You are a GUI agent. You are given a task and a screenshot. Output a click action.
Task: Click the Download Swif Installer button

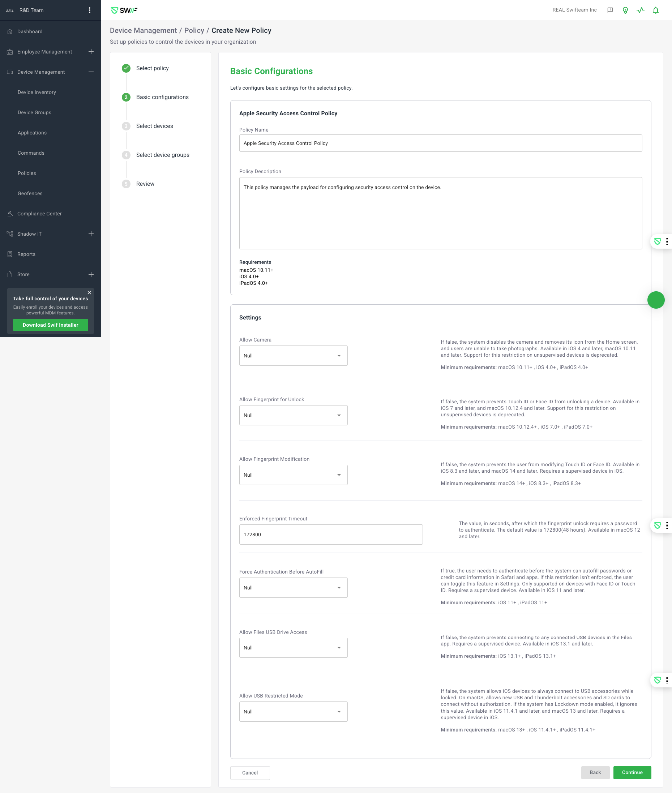tap(50, 325)
